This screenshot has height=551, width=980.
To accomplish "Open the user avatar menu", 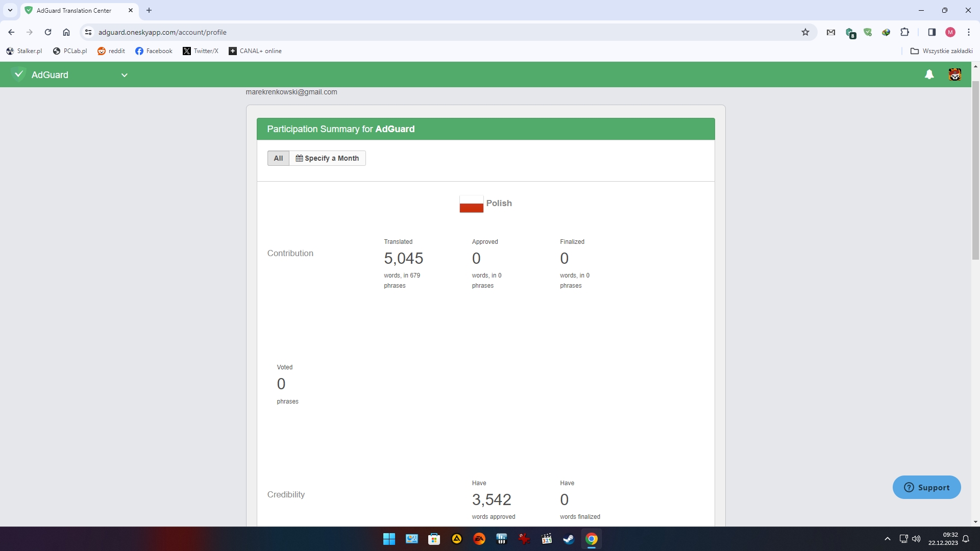I will (954, 75).
